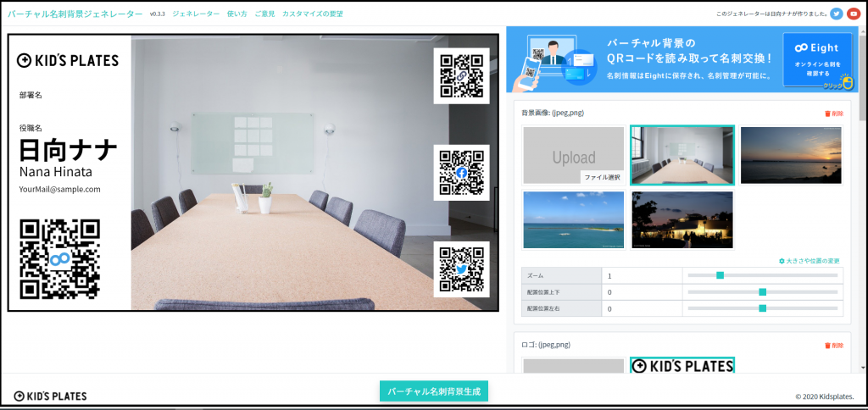
Task: Open the ご意見 menu item
Action: pos(264,14)
